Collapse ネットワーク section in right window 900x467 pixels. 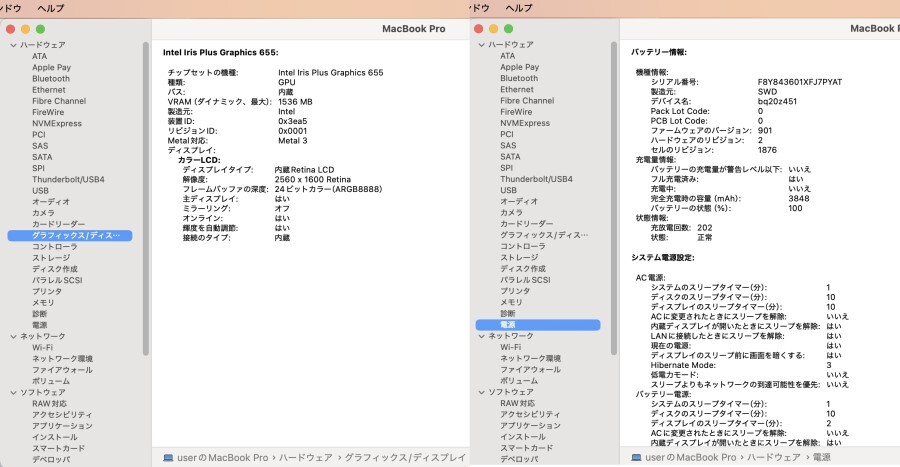pos(482,336)
